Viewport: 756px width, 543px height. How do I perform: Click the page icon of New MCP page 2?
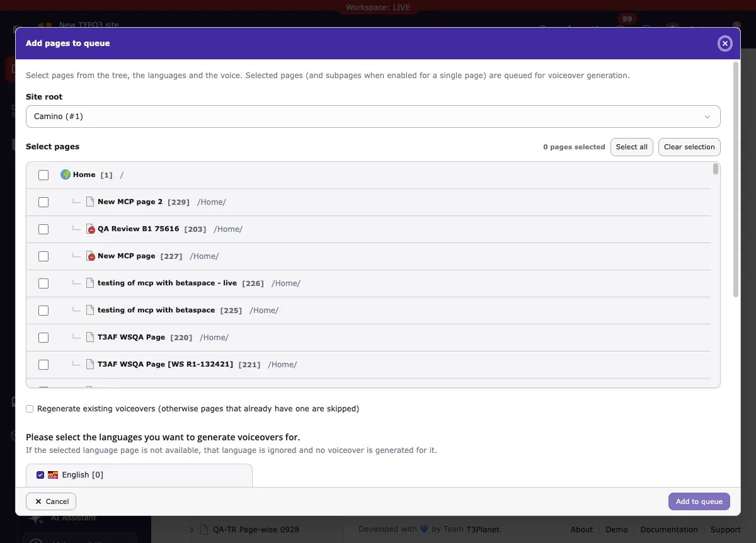(90, 202)
